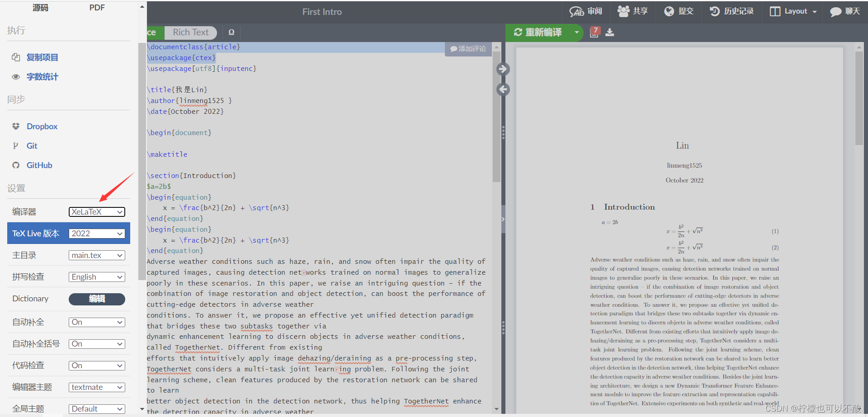Open the Git sync link
The height and width of the screenshot is (417, 868).
pos(32,146)
